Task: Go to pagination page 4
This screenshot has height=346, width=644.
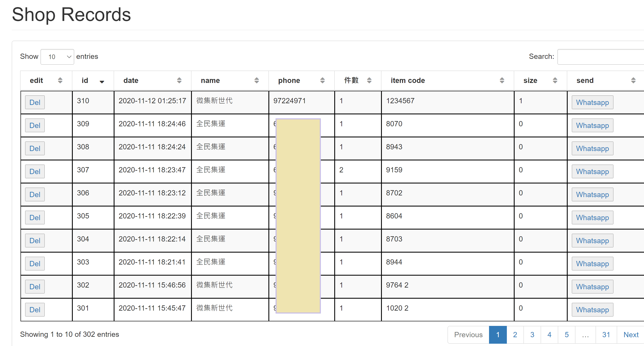Action: [x=549, y=335]
